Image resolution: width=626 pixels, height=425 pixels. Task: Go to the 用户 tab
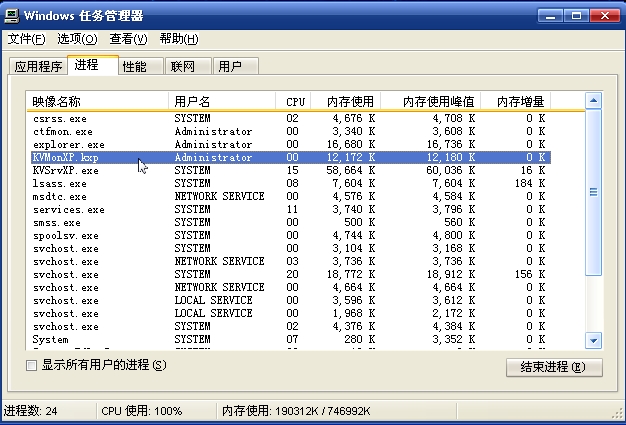point(236,66)
